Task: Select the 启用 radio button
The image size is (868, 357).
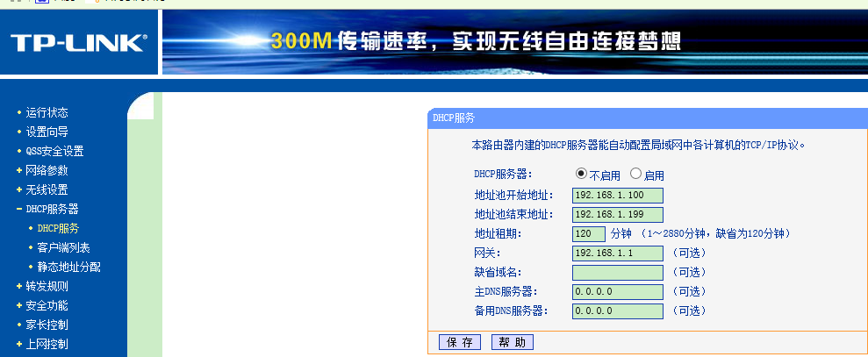Action: pos(636,175)
